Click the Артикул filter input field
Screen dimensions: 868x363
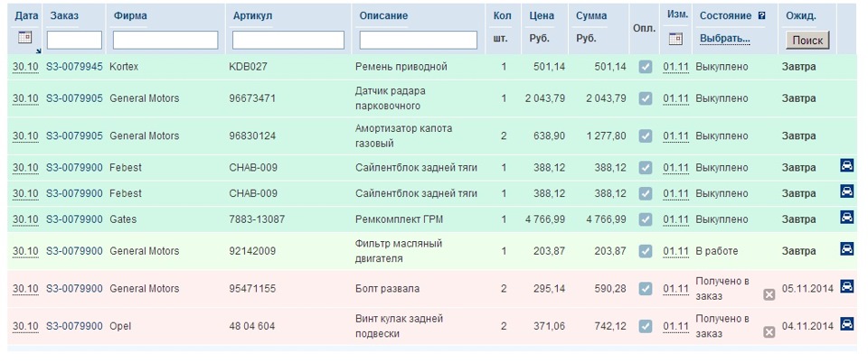(x=288, y=41)
